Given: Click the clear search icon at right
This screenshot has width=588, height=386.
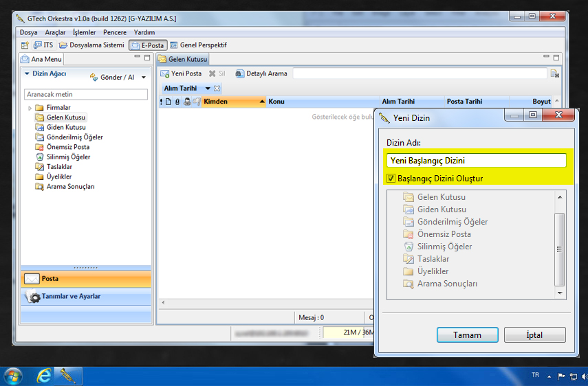Looking at the screenshot, I should (554, 73).
